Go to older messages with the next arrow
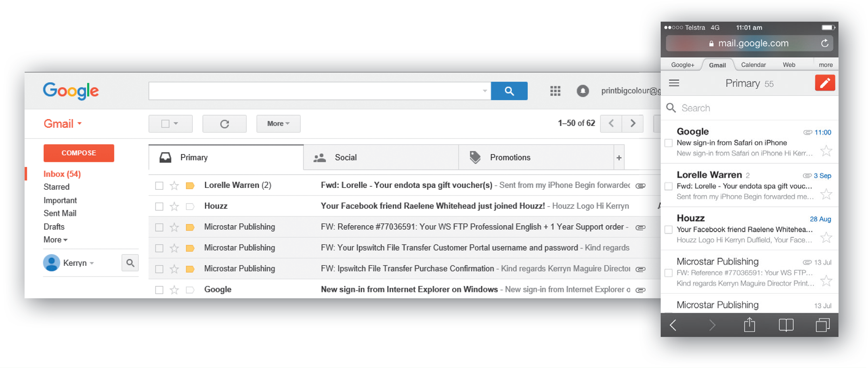 (633, 123)
